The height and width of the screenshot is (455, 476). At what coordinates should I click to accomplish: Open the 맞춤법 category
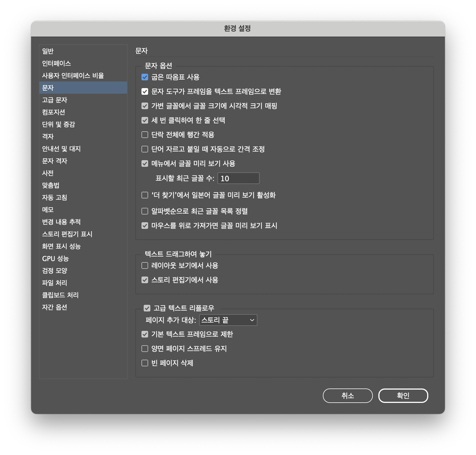(x=83, y=185)
